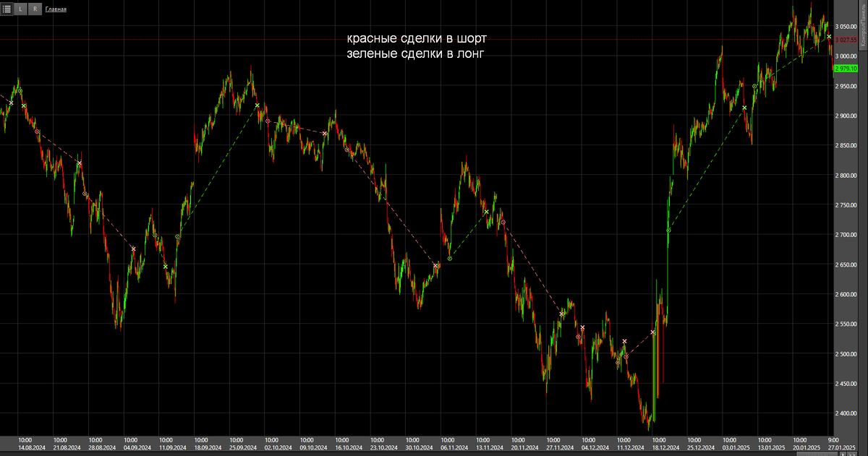Click the 06.11.2024 date label
The height and width of the screenshot is (456, 868).
coord(453,447)
